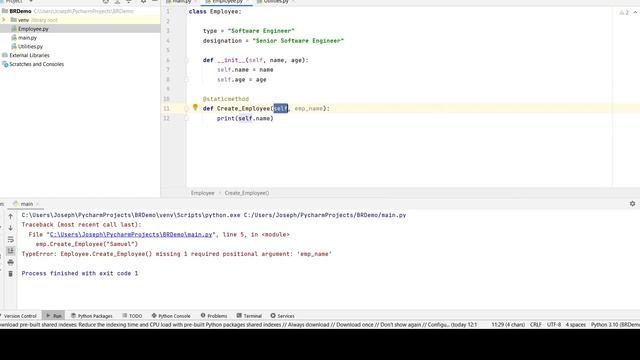This screenshot has height=360, width=640.
Task: Select main.py in project tree
Action: pos(27,38)
